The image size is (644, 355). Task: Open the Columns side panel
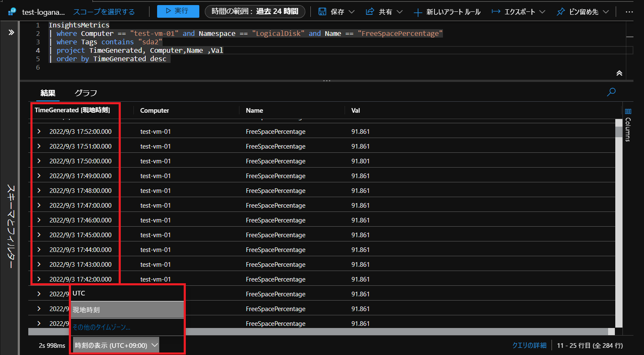coord(628,125)
